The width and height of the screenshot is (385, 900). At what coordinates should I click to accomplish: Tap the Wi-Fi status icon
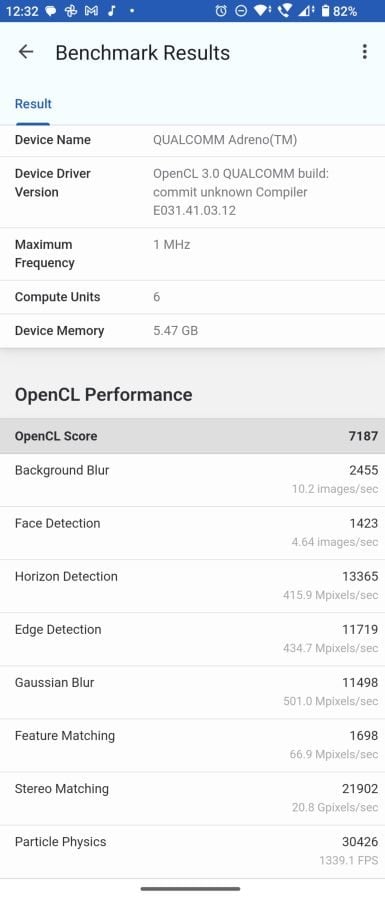pyautogui.click(x=262, y=11)
